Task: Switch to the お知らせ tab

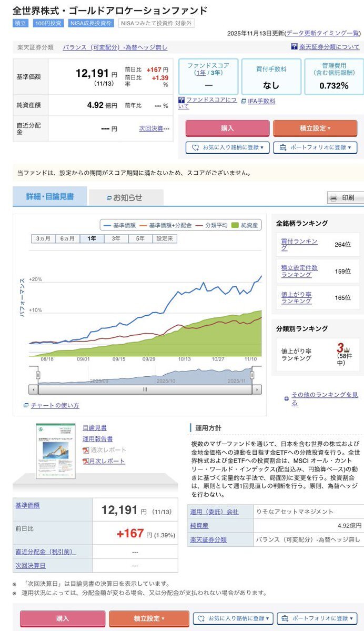Action: point(126,197)
